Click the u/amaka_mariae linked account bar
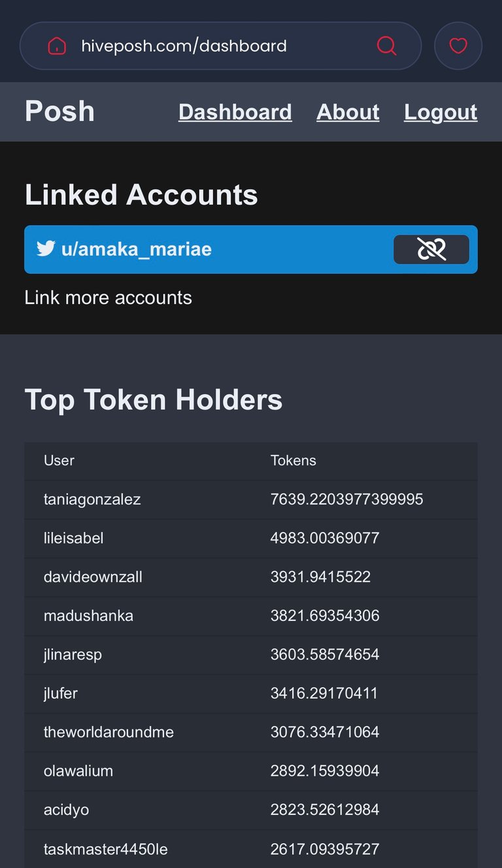The image size is (502, 868). coord(251,249)
